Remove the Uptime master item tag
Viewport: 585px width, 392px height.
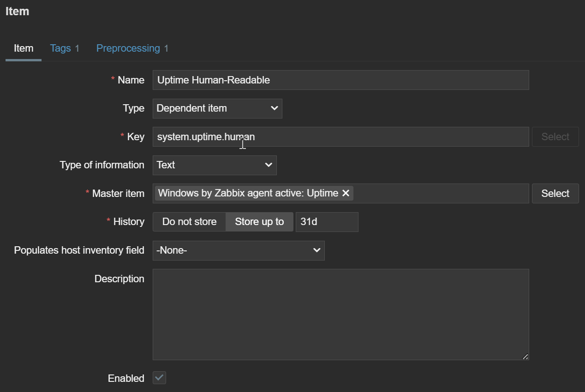click(346, 193)
